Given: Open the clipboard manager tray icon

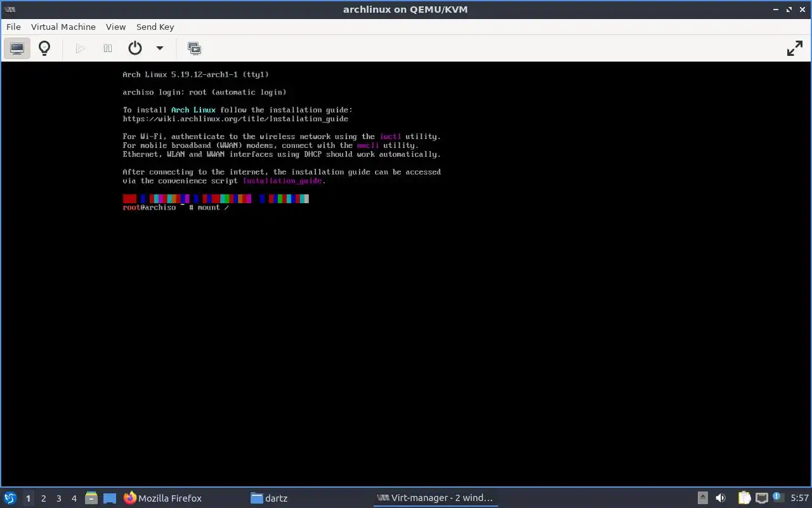Looking at the screenshot, I should [x=744, y=498].
